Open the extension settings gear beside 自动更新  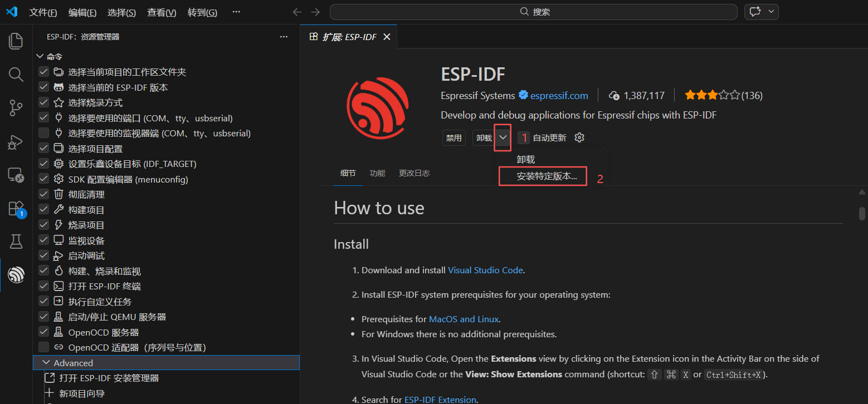pyautogui.click(x=579, y=137)
